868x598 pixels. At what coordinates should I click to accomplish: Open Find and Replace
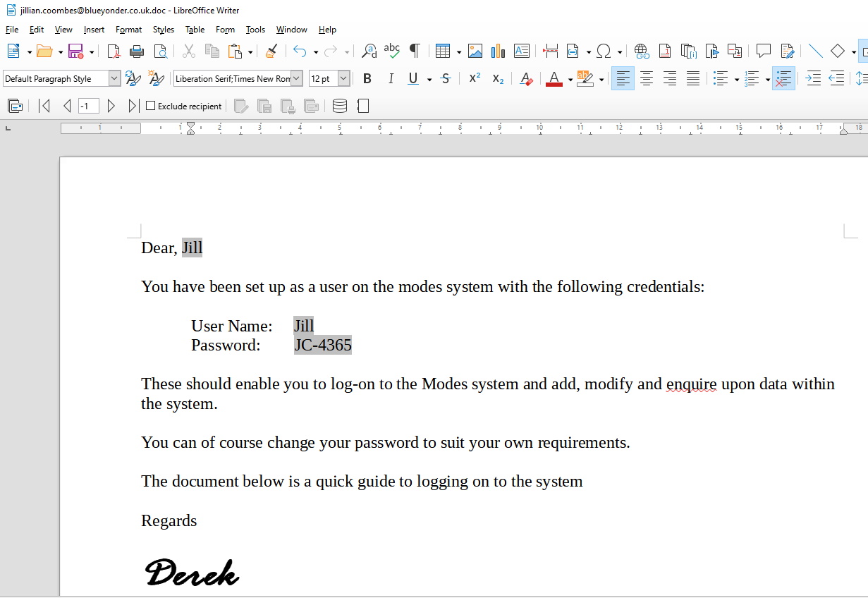click(x=369, y=51)
